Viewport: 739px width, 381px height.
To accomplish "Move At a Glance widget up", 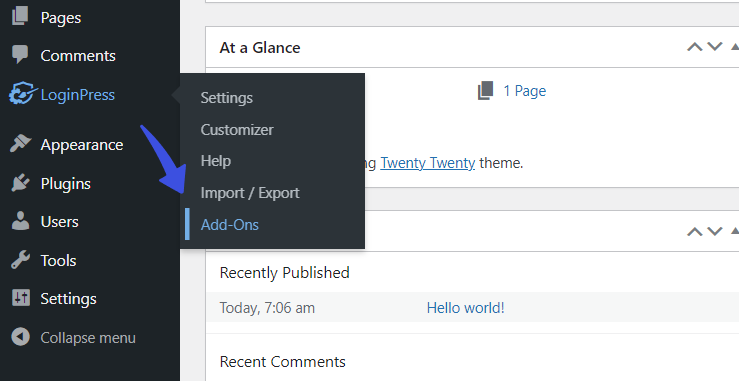I will coord(694,47).
